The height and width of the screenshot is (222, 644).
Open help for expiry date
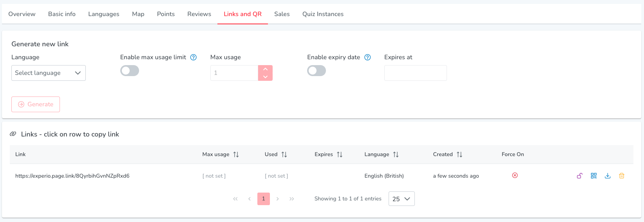click(x=367, y=57)
